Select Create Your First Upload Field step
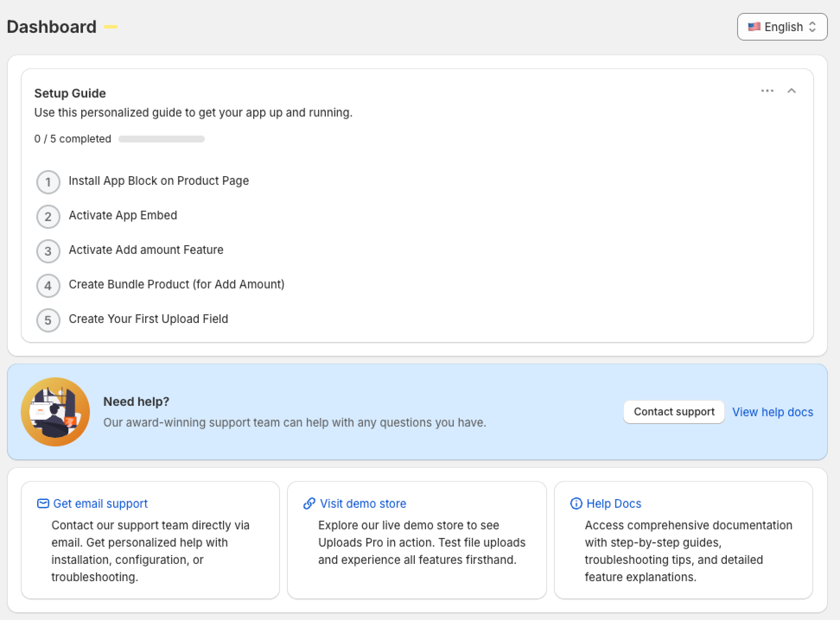The width and height of the screenshot is (840, 620). coord(148,319)
